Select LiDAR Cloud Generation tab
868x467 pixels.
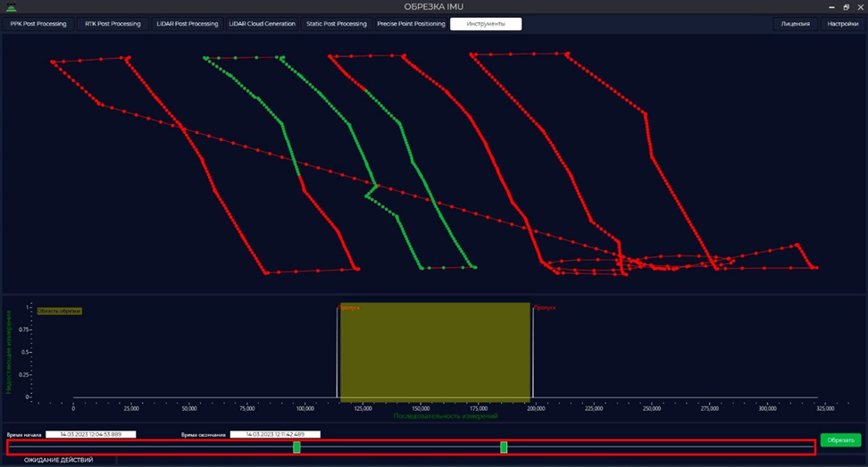click(262, 24)
